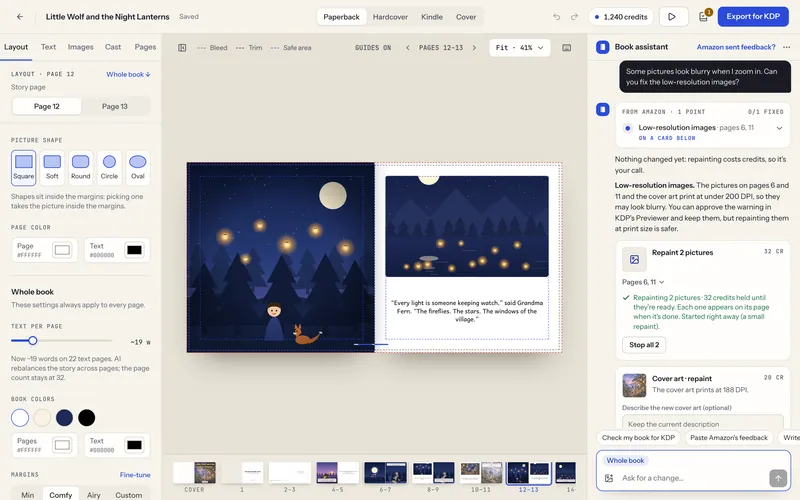Switch to the Text tab
This screenshot has width=800, height=500.
click(48, 47)
